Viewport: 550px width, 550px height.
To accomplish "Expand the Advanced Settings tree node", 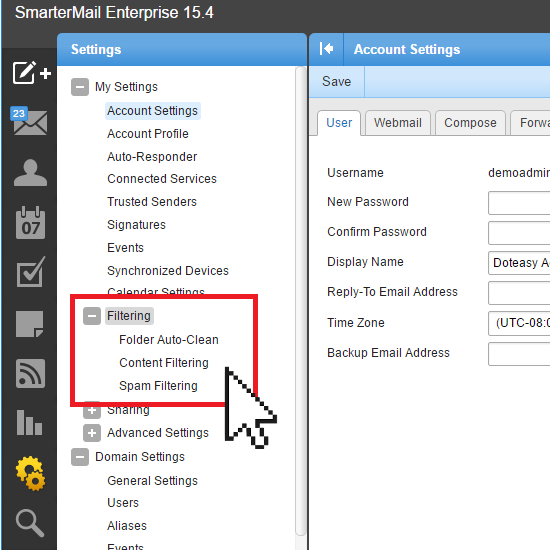I will (92, 433).
